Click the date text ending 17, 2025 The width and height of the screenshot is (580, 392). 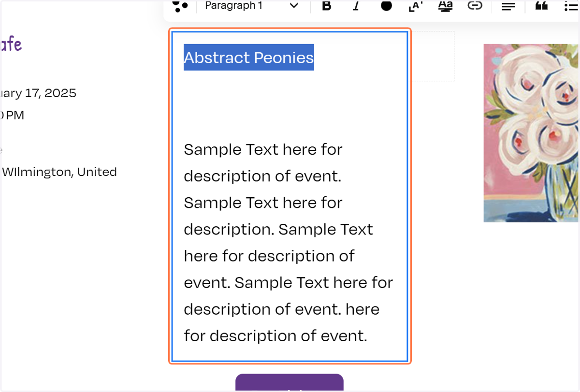pyautogui.click(x=38, y=93)
